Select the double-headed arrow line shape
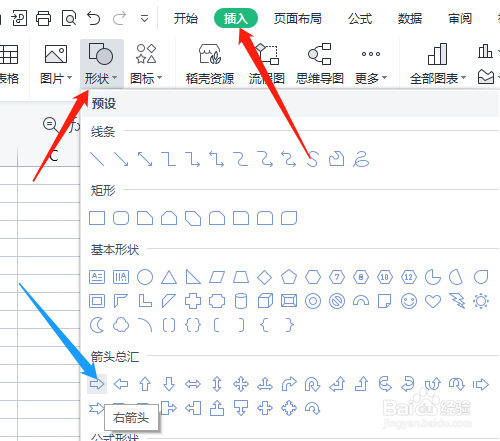Viewport: 500px width, 441px height. click(x=145, y=159)
